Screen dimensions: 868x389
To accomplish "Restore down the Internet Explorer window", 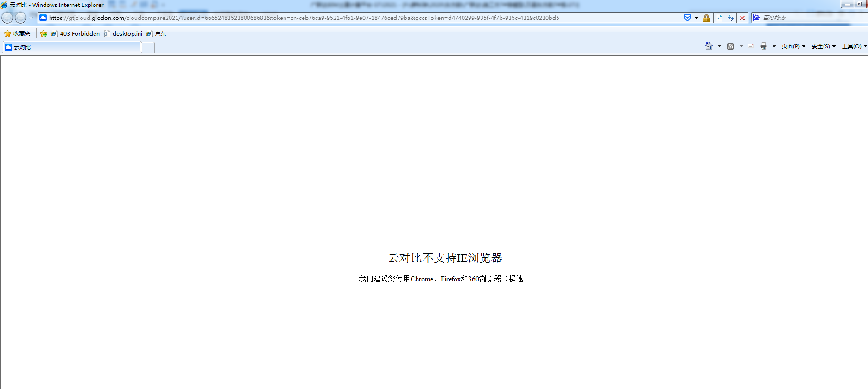I will click(860, 4).
